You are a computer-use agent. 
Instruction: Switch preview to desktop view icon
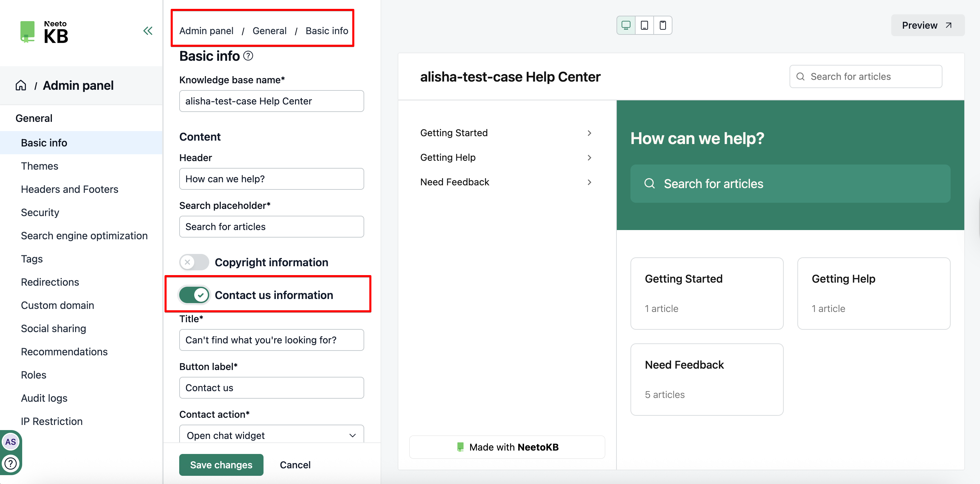626,26
